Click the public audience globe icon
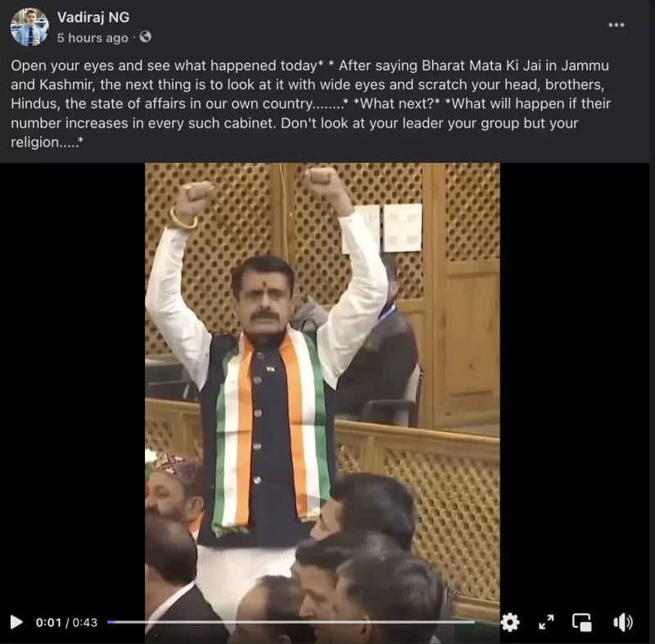The image size is (655, 644). click(x=146, y=37)
